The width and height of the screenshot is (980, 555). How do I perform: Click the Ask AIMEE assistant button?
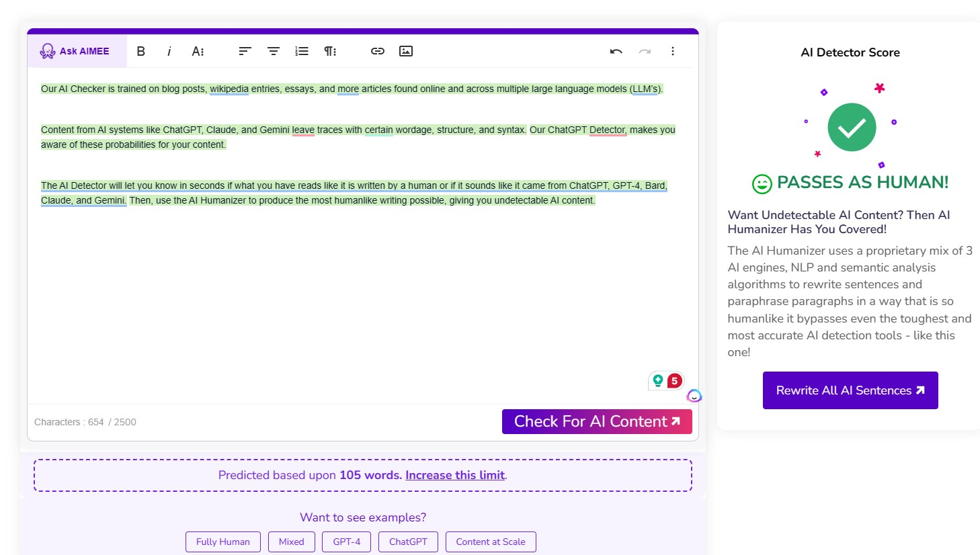click(x=75, y=51)
